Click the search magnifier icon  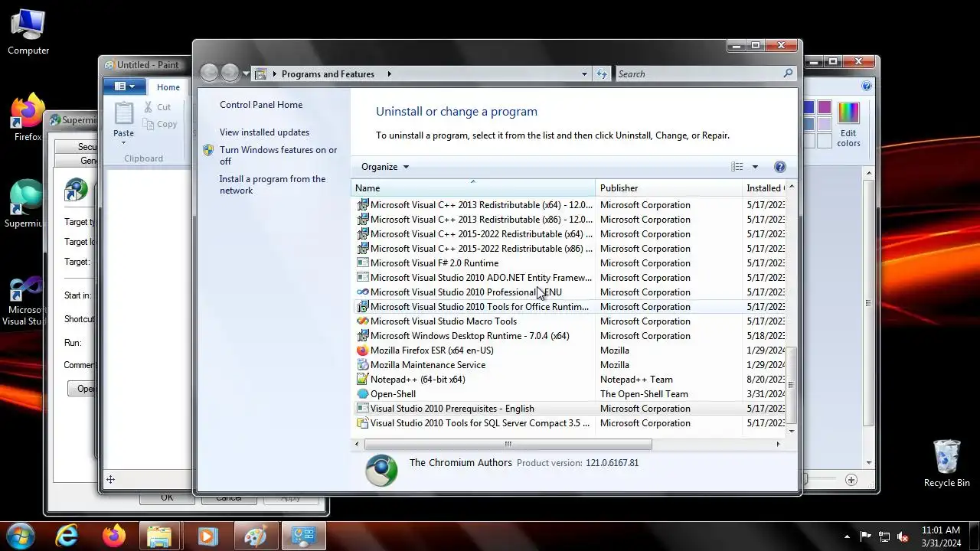788,73
